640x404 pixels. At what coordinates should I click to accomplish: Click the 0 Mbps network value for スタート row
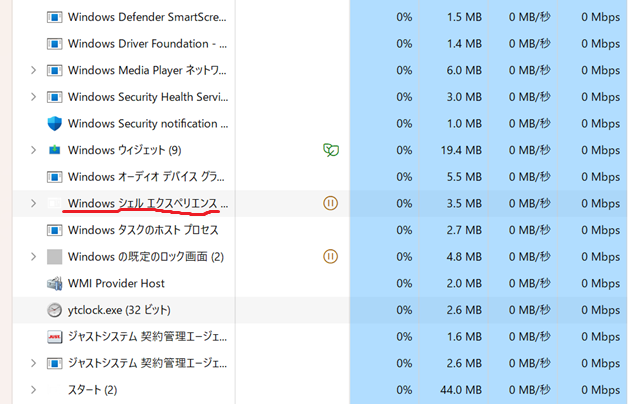(601, 390)
